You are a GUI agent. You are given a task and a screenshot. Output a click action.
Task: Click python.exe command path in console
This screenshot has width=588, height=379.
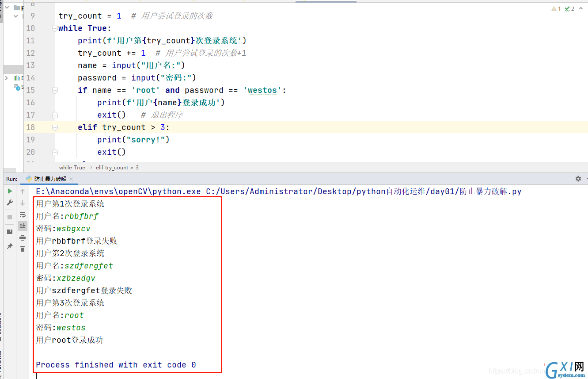point(119,191)
